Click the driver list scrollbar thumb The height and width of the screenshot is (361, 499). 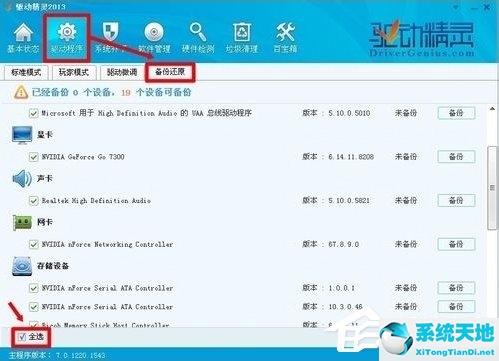click(492, 188)
